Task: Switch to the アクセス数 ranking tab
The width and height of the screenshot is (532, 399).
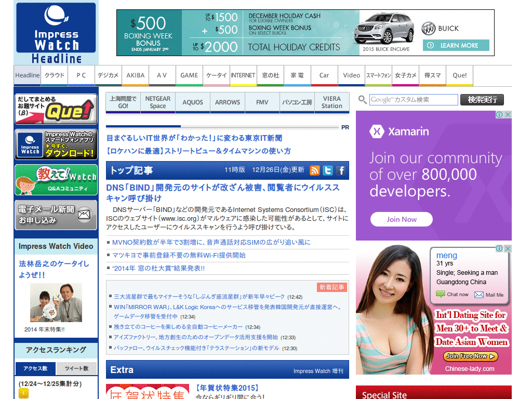Action: tap(35, 368)
